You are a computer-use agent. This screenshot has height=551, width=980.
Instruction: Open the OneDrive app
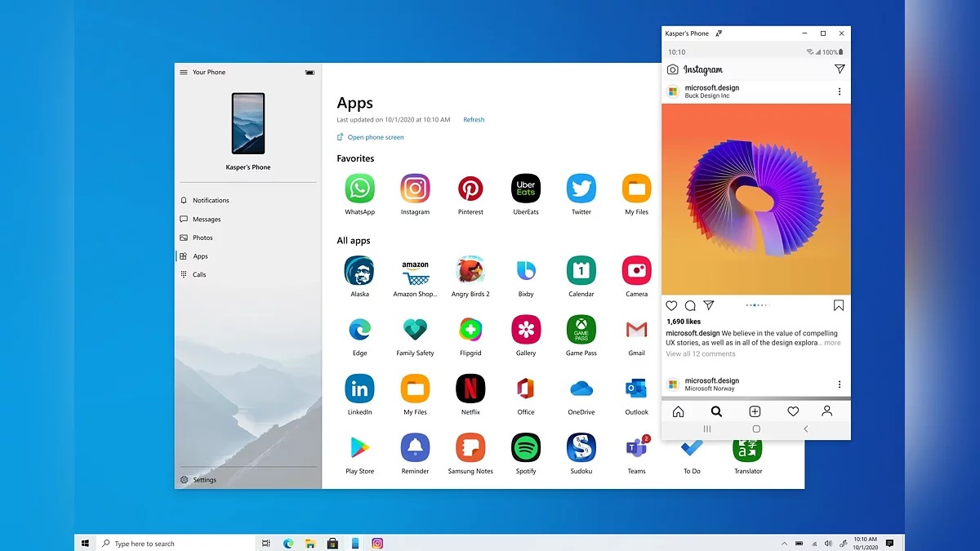click(581, 389)
